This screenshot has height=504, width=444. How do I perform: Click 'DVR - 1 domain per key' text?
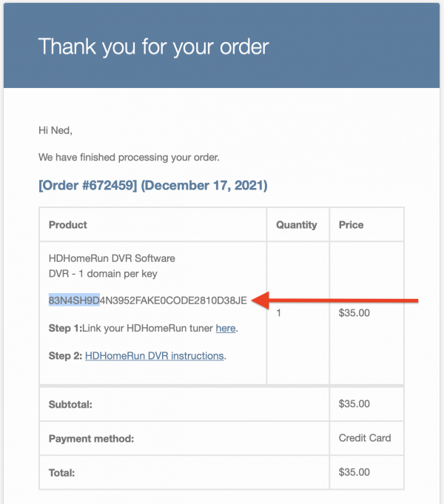(x=103, y=274)
